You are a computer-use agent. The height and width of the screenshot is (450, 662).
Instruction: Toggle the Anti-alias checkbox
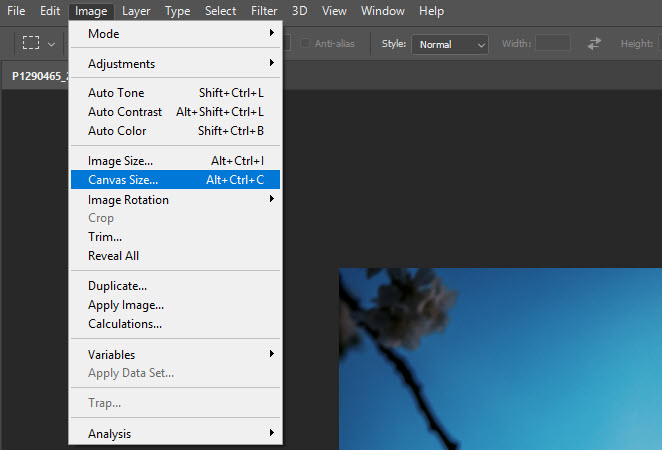pos(305,43)
